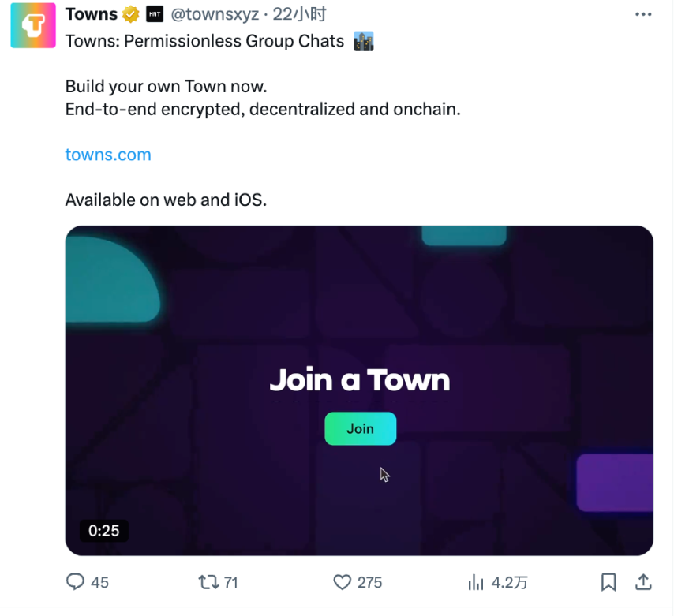The height and width of the screenshot is (616, 689).
Task: Click the 0:25 duration indicator
Action: (x=103, y=531)
